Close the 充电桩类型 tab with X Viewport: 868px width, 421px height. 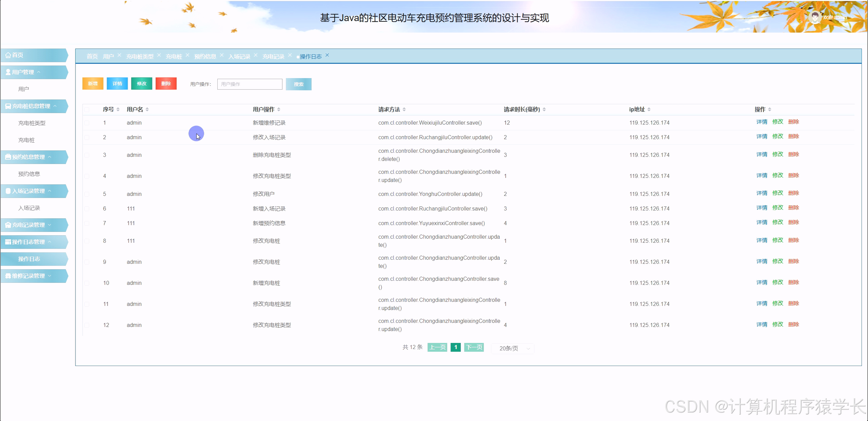159,55
